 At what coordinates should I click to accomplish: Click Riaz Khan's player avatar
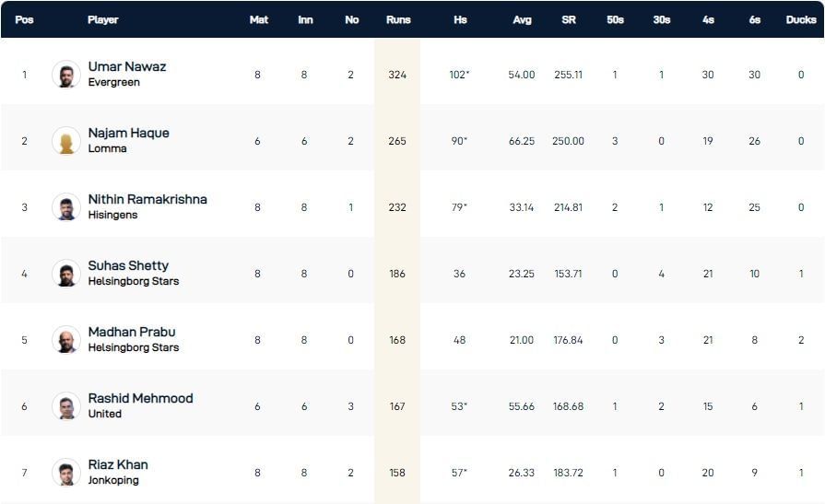click(66, 473)
